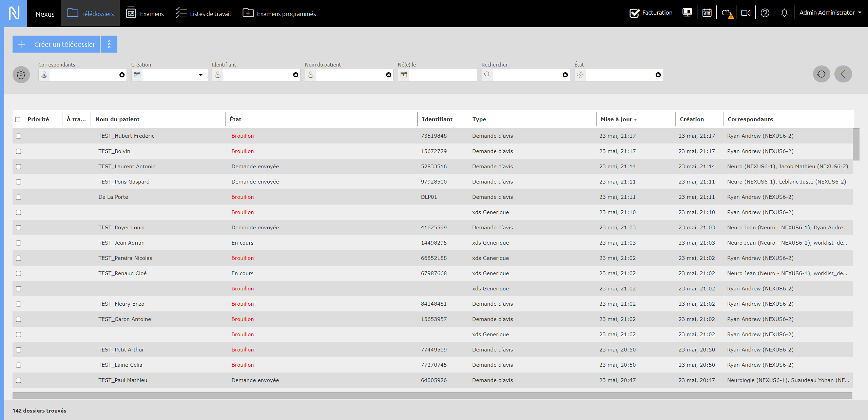The width and height of the screenshot is (868, 420).
Task: Open the Examens tab
Action: point(145,13)
